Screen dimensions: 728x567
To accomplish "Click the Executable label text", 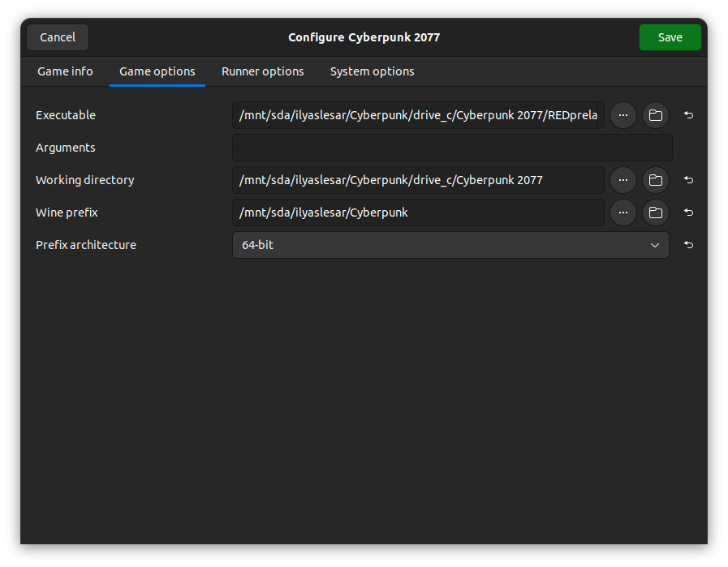I will [x=66, y=115].
